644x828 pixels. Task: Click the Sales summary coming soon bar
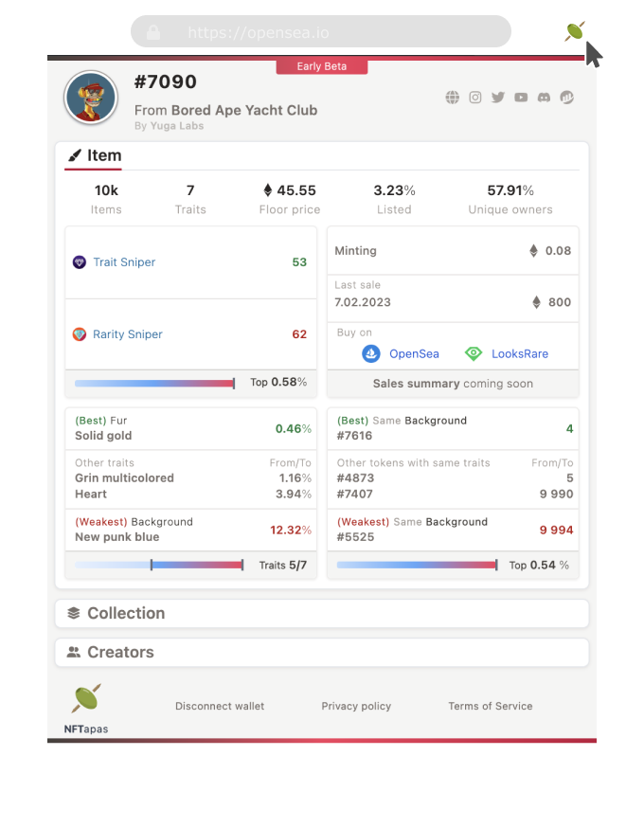[453, 384]
